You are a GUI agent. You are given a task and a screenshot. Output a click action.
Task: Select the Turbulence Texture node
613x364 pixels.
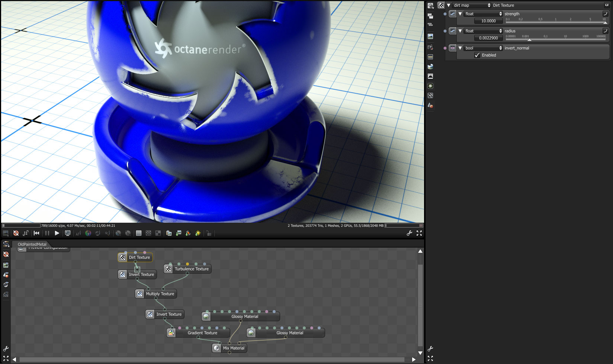click(x=187, y=269)
